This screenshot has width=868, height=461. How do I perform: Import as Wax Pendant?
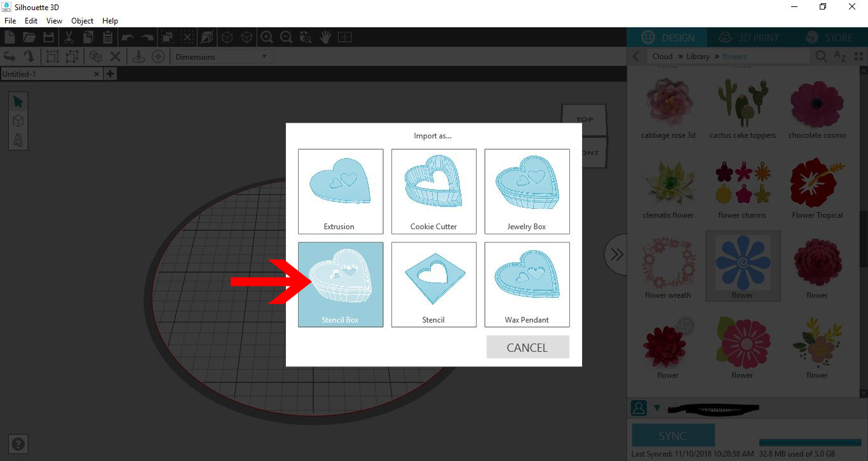point(527,284)
